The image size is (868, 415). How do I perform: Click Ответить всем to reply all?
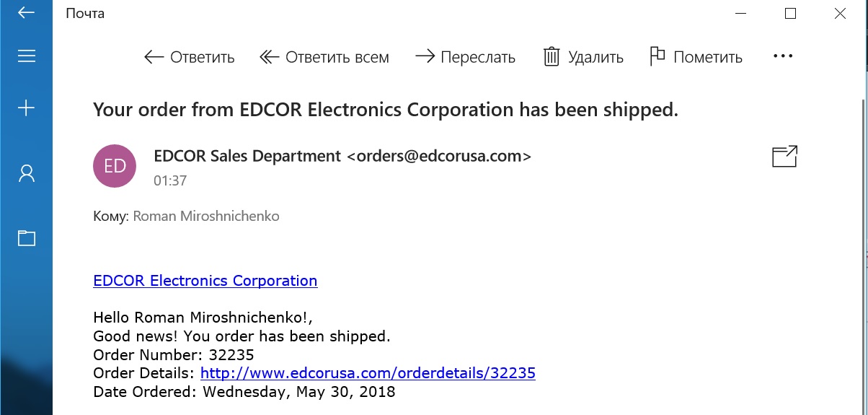[324, 57]
